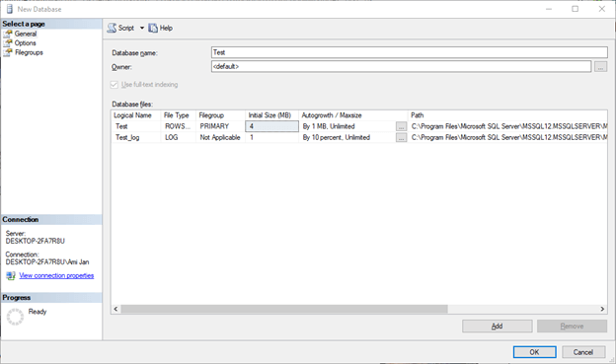
Task: Open autogrowth settings for Test_log file
Action: tap(401, 137)
